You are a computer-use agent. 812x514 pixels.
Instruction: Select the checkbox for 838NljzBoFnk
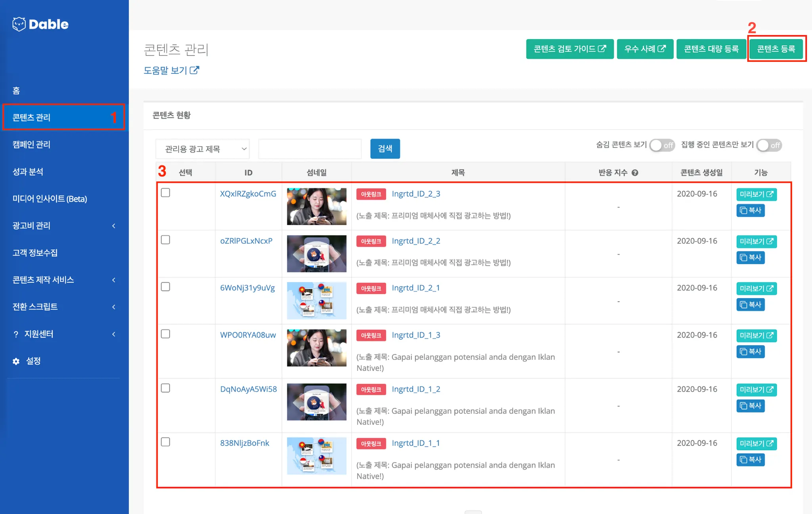point(165,442)
